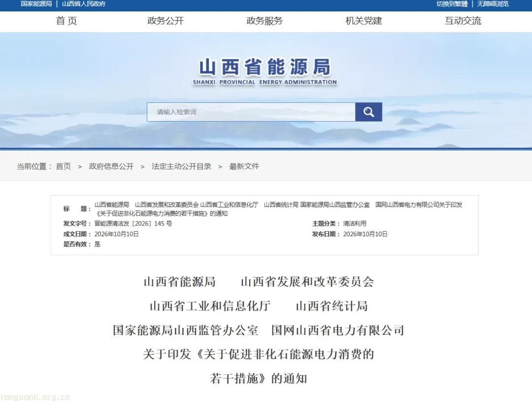Open the 互动交流 navigation item
Image resolution: width=532 pixels, height=401 pixels.
coord(463,21)
